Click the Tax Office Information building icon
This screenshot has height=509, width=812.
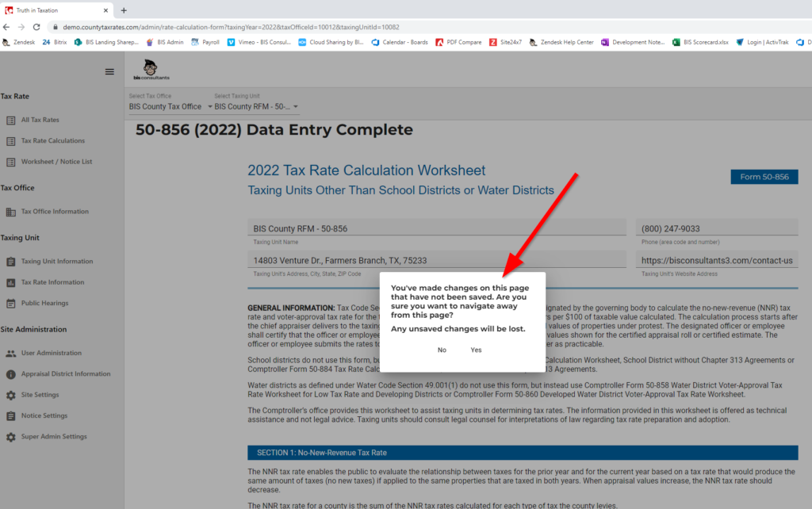coord(11,212)
